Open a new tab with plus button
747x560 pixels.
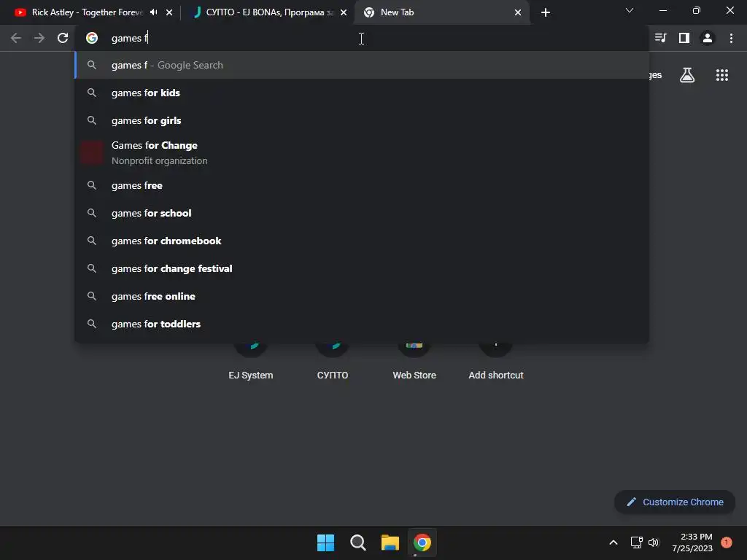[x=546, y=12]
